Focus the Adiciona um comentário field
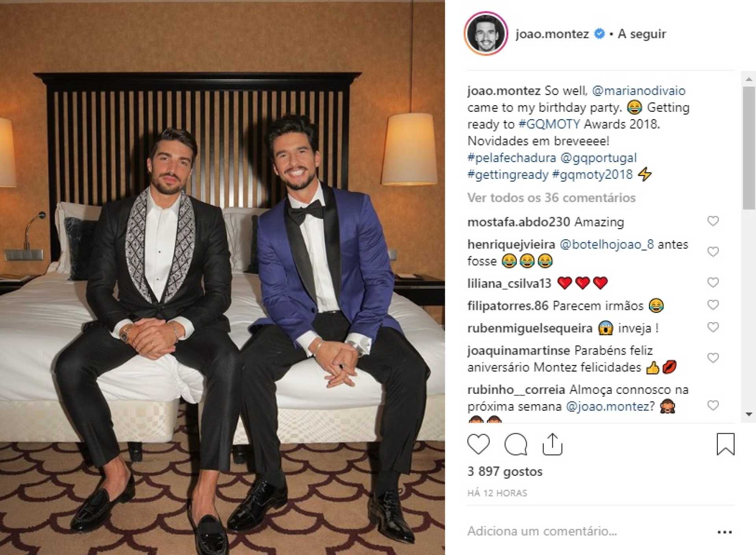This screenshot has height=555, width=756. [587, 531]
